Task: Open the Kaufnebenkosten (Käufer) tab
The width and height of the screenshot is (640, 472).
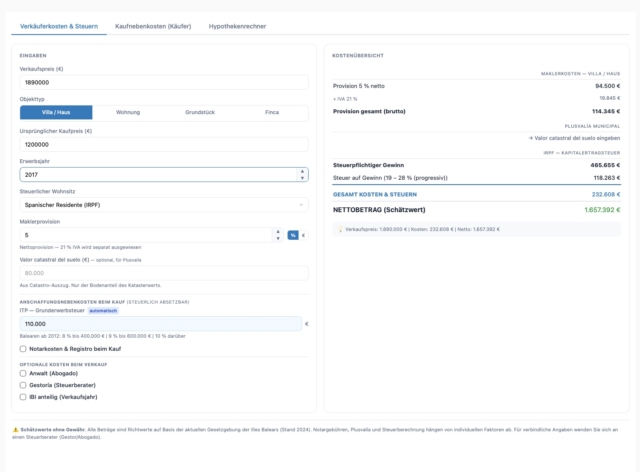Action: pyautogui.click(x=153, y=26)
